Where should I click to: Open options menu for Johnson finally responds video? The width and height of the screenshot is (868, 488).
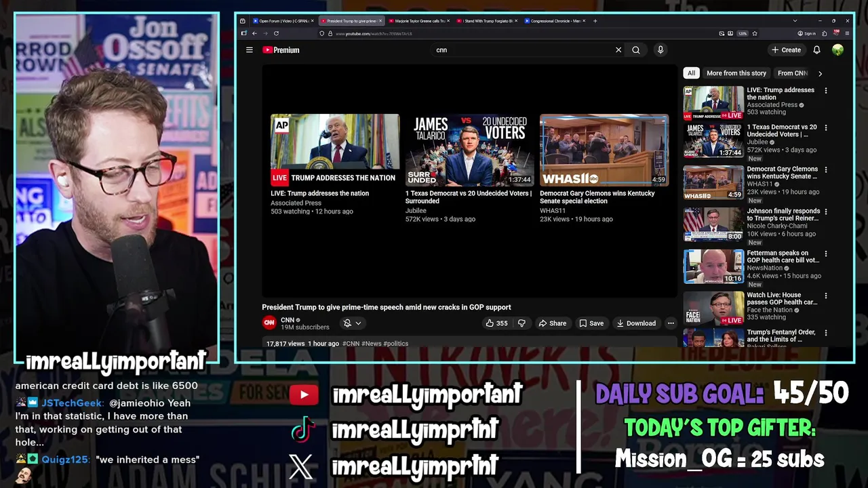pos(826,211)
